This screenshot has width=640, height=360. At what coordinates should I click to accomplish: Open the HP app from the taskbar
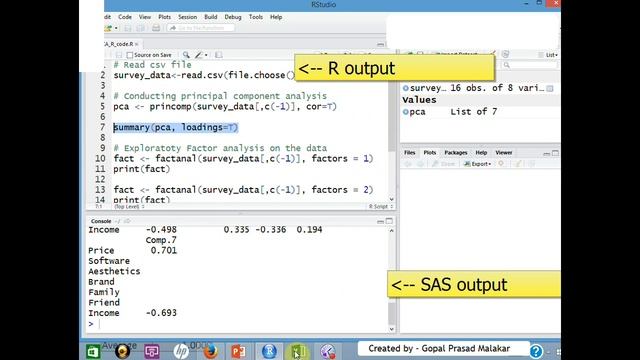coord(181,351)
